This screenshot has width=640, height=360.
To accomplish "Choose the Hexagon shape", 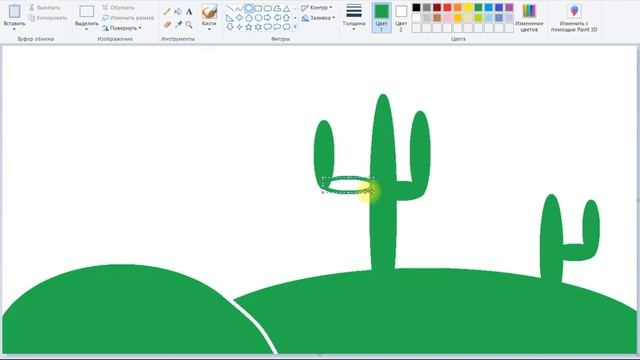I will [258, 18].
